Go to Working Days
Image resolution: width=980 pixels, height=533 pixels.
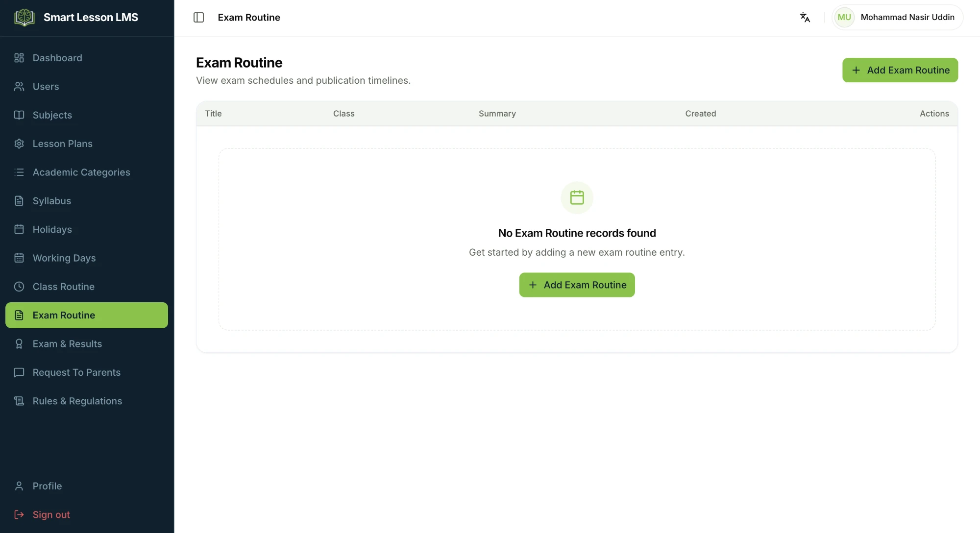[87, 258]
